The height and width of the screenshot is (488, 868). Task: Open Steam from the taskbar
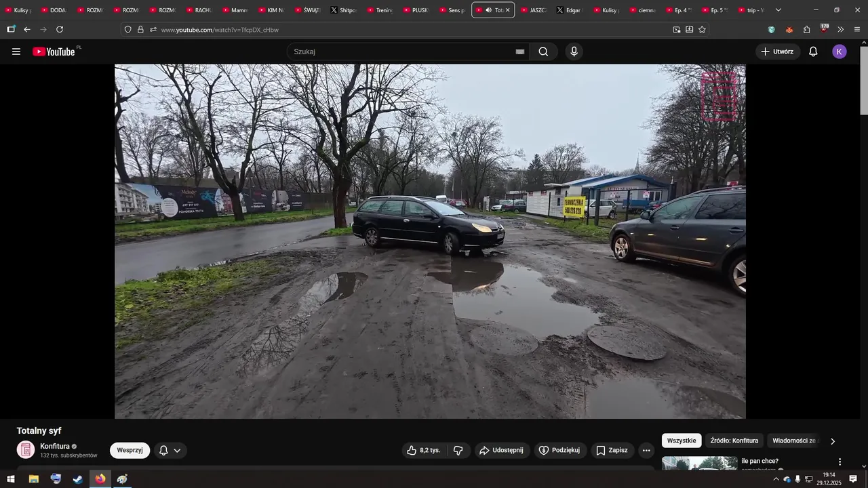tap(78, 479)
